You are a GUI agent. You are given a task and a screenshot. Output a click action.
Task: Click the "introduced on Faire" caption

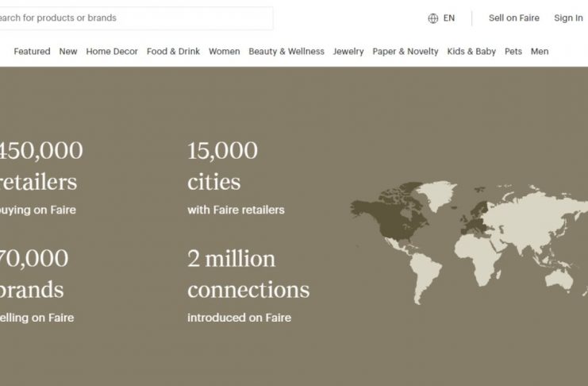click(240, 318)
